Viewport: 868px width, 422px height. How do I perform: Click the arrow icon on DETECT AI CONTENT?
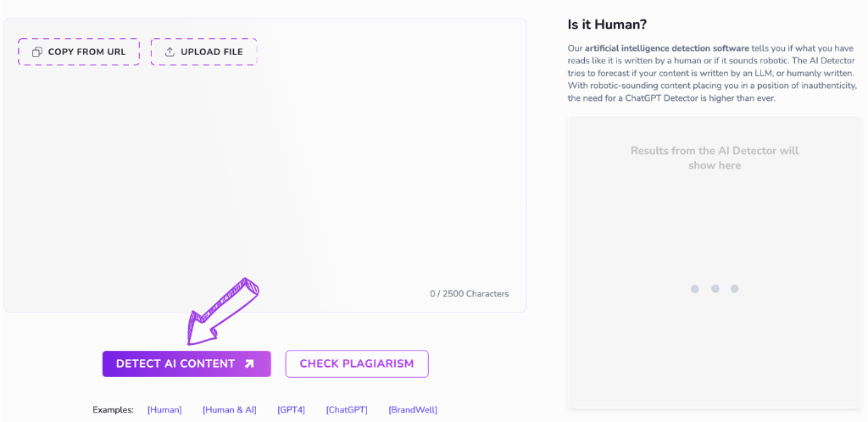tap(249, 364)
